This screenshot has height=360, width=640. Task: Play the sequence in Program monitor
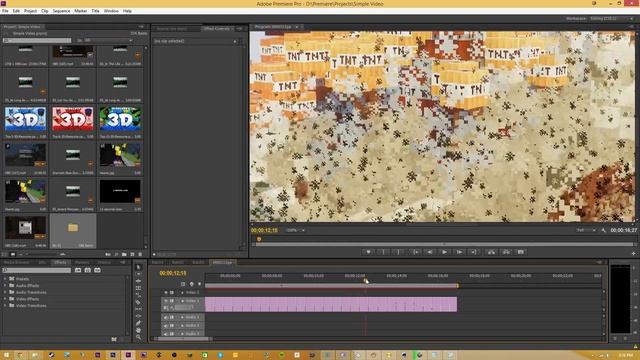pyautogui.click(x=444, y=252)
